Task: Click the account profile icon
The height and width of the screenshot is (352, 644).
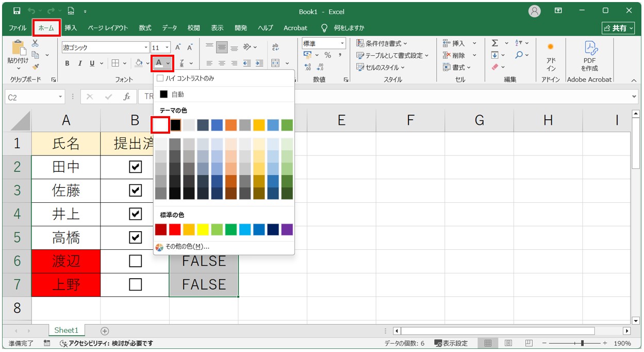Action: tap(535, 11)
